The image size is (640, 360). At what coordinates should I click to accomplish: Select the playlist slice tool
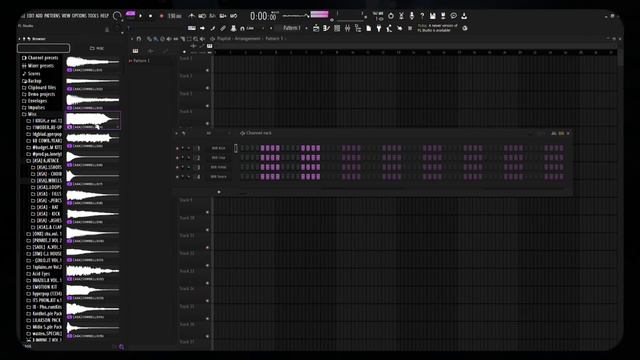[182, 39]
